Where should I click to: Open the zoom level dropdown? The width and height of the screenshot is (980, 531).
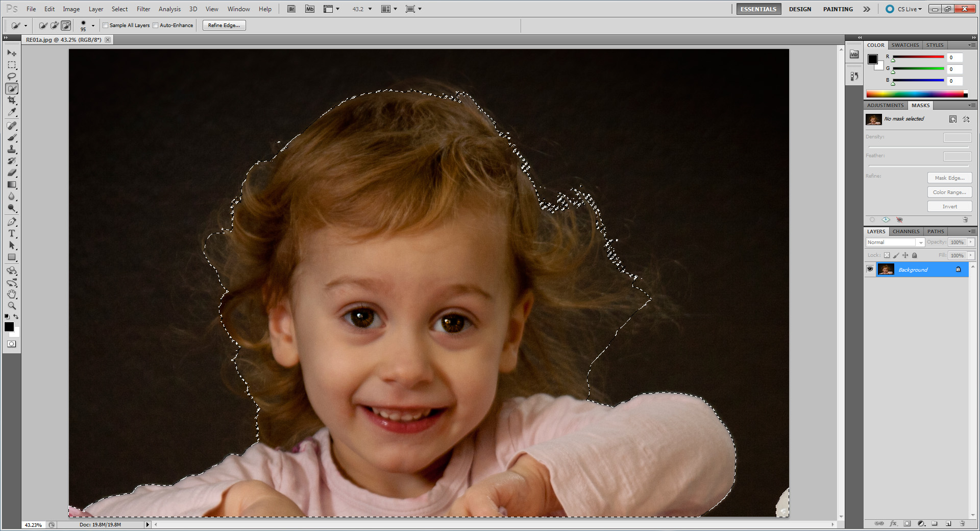tap(370, 9)
